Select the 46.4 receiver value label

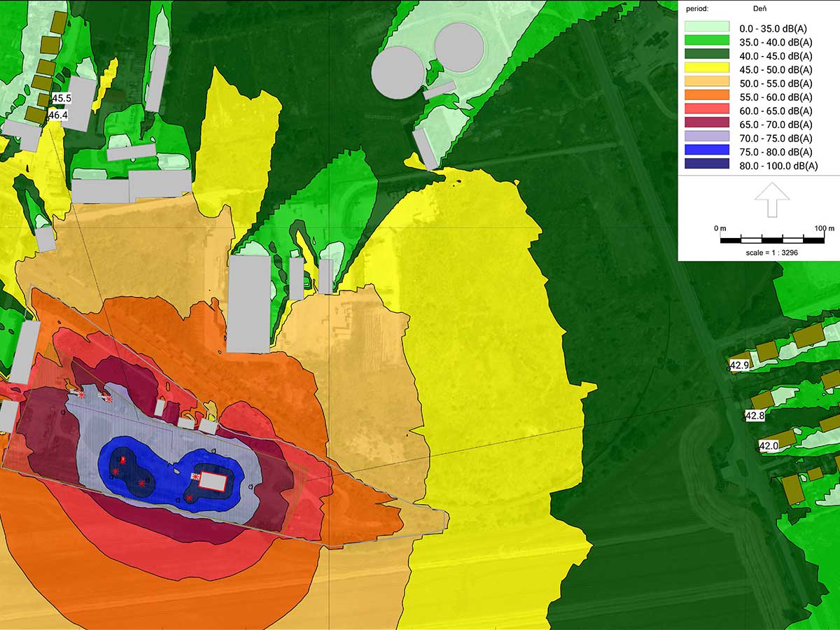(x=57, y=115)
